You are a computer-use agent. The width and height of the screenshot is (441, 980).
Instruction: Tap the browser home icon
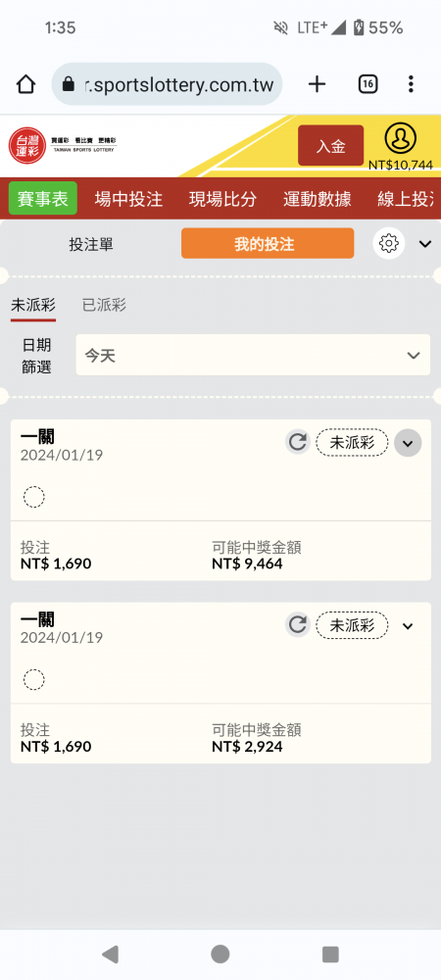pos(25,83)
